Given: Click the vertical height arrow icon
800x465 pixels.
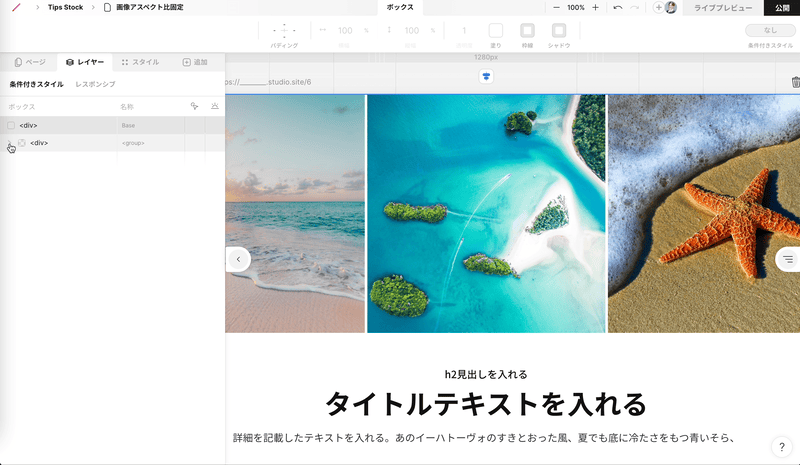Looking at the screenshot, I should 389,30.
